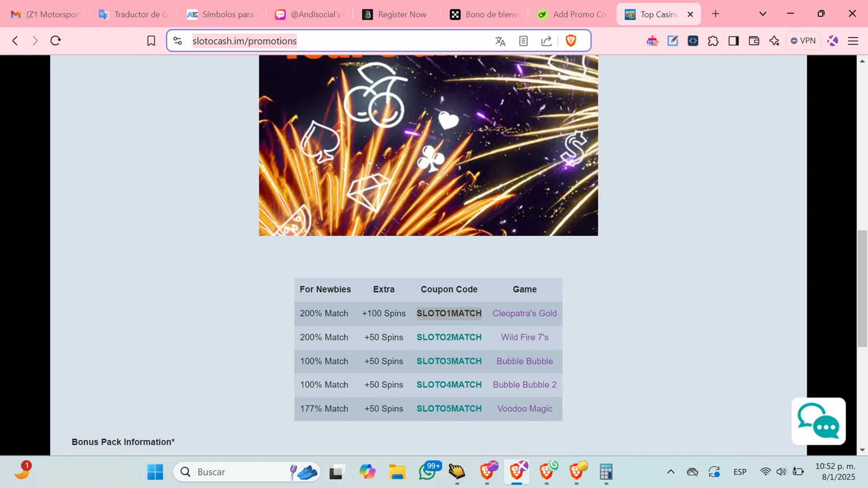This screenshot has width=868, height=488.
Task: Open the live chat widget
Action: [x=818, y=422]
